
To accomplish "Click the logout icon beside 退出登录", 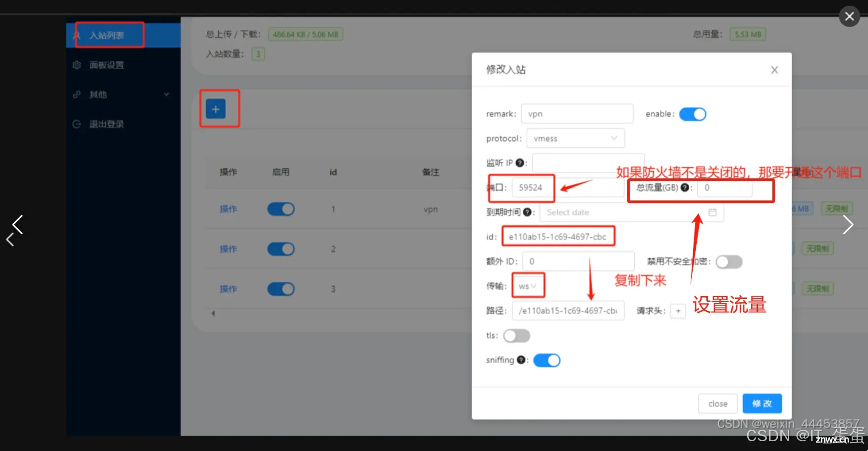I will pyautogui.click(x=77, y=124).
